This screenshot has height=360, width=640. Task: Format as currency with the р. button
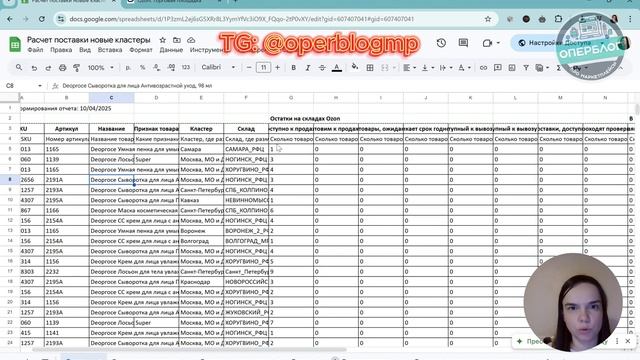[128, 68]
